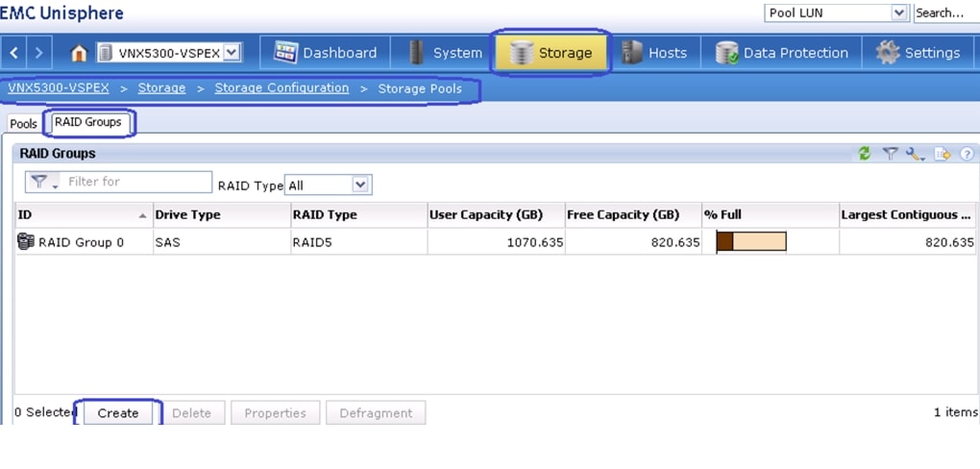Click Storage Configuration breadcrumb link

[x=282, y=88]
